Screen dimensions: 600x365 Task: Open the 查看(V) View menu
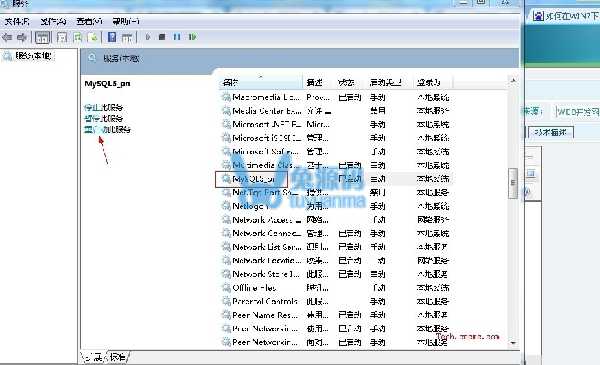pyautogui.click(x=89, y=21)
